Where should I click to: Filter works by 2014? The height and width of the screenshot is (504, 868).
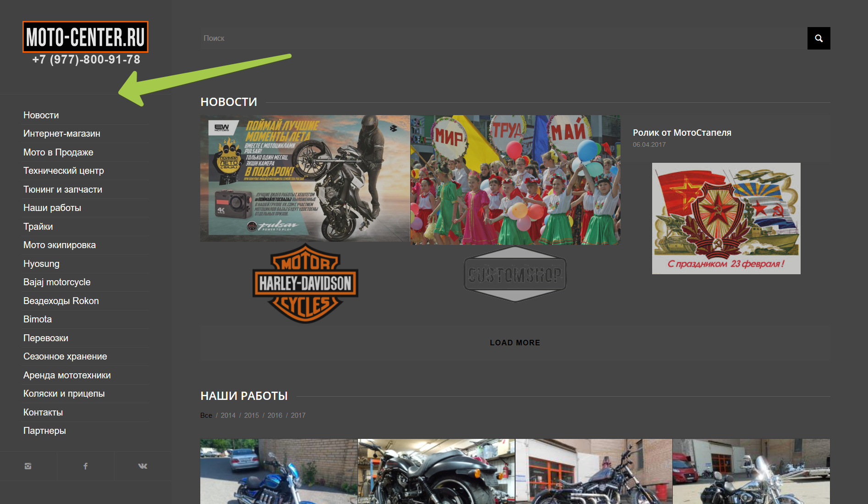point(228,415)
